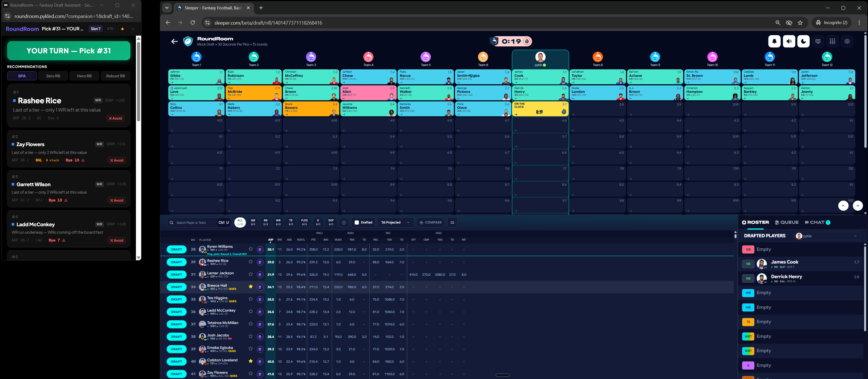Select Robust RB strategy in the RoundRoom companion
Viewport: 868px width, 379px height.
point(115,76)
